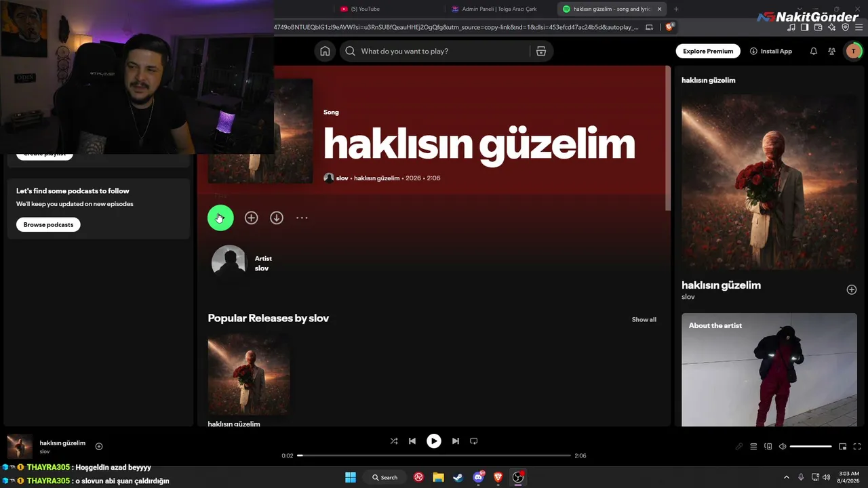Image resolution: width=868 pixels, height=488 pixels.
Task: Open the Brave Leo AI sparkle icon
Action: tap(832, 28)
